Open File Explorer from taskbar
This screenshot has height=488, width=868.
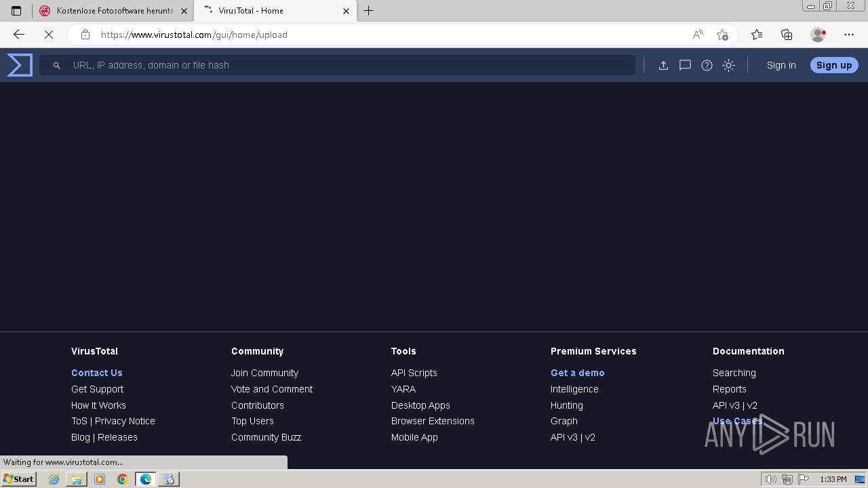click(x=77, y=479)
